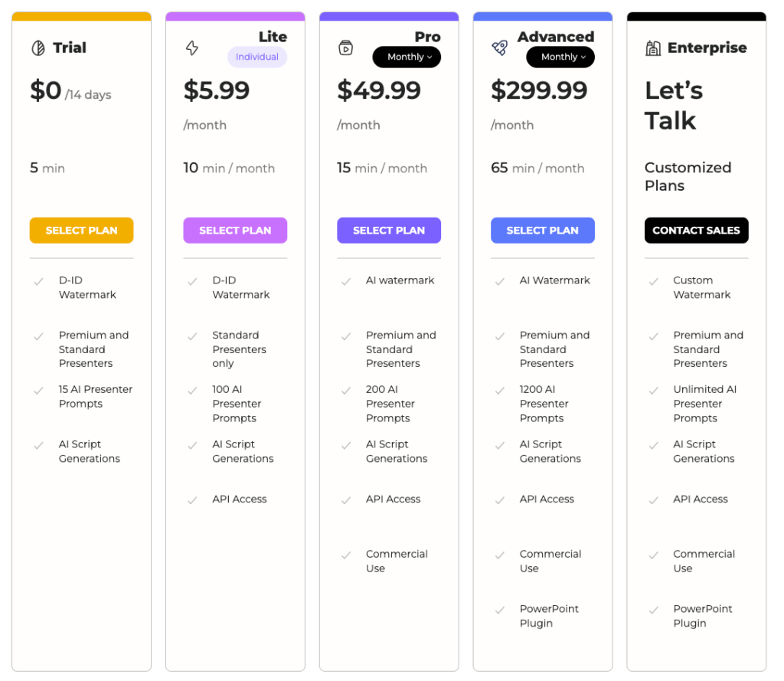Open the Pro plan Monthly dropdown
The height and width of the screenshot is (681, 784).
click(x=407, y=57)
